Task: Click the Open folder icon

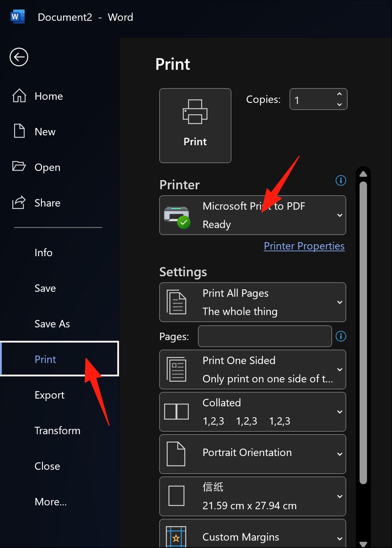Action: click(19, 166)
